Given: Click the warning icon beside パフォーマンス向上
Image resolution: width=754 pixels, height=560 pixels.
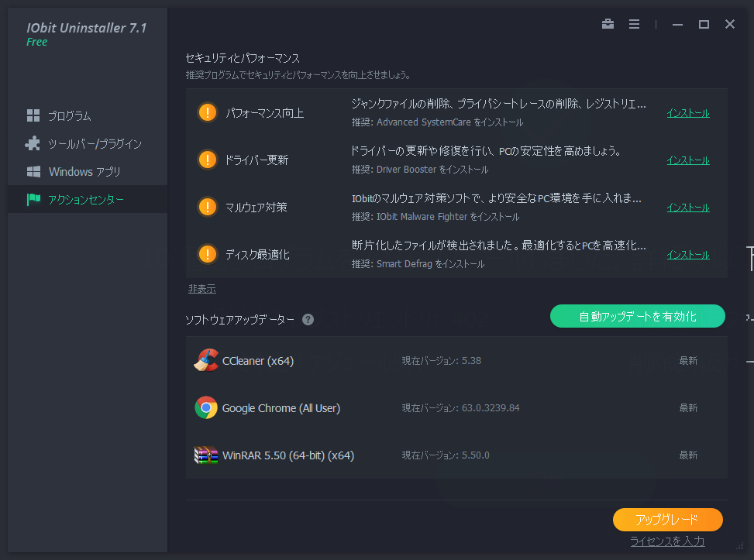Looking at the screenshot, I should tap(208, 112).
